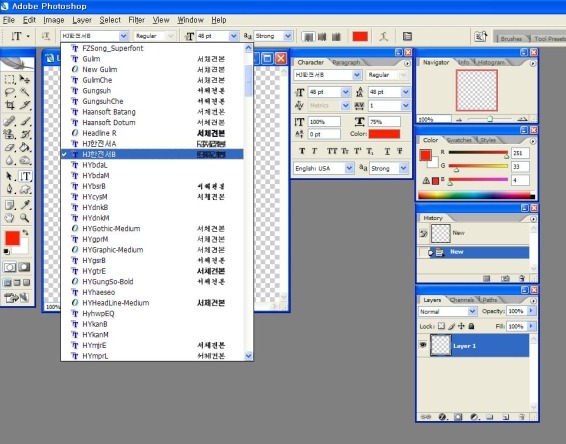Open font family dropdown in Character panel
The image size is (566, 444).
(x=357, y=75)
